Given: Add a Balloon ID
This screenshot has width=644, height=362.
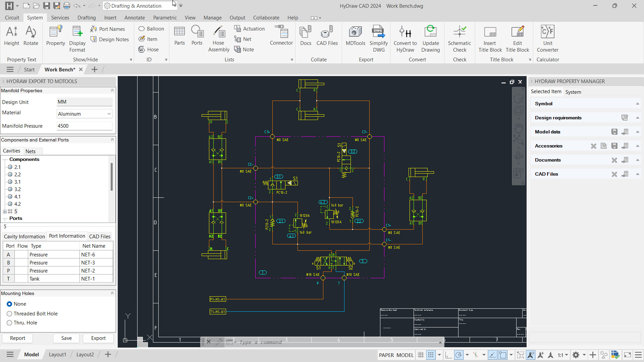Looking at the screenshot, I should [x=151, y=29].
